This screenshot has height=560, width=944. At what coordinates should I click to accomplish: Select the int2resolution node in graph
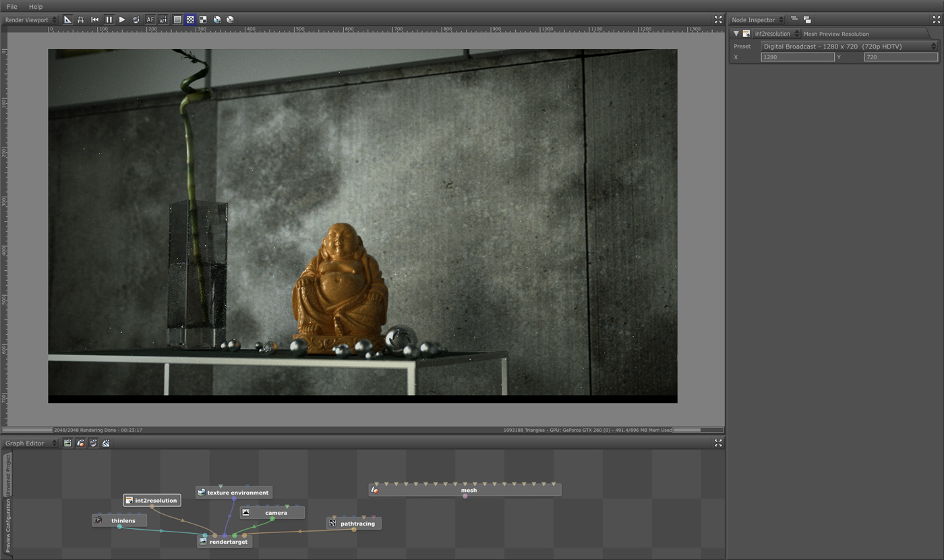(152, 501)
